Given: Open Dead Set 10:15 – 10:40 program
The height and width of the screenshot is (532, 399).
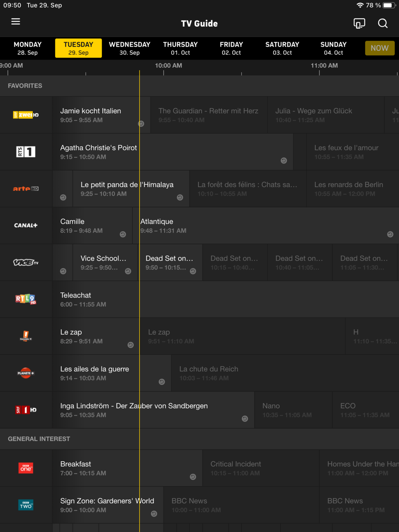Looking at the screenshot, I should [235, 262].
